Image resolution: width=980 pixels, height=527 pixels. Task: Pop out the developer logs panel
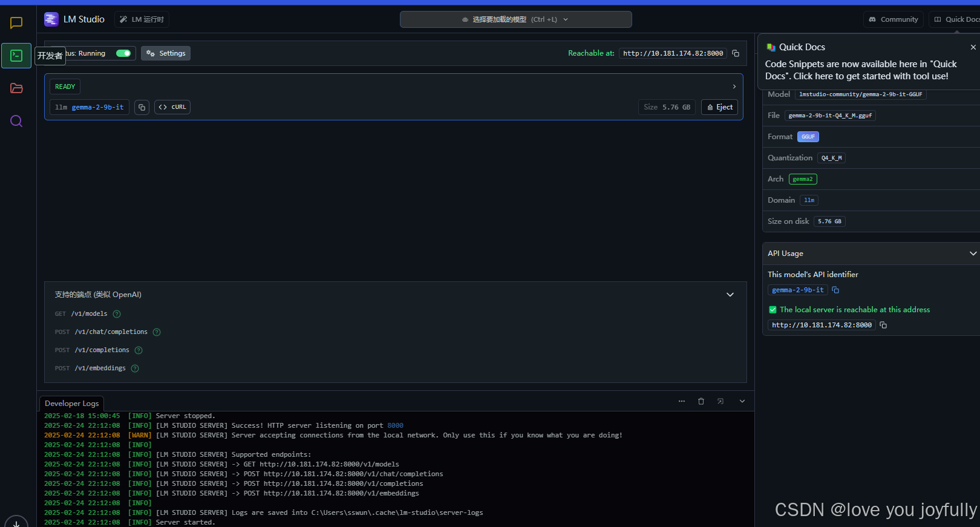pyautogui.click(x=720, y=401)
